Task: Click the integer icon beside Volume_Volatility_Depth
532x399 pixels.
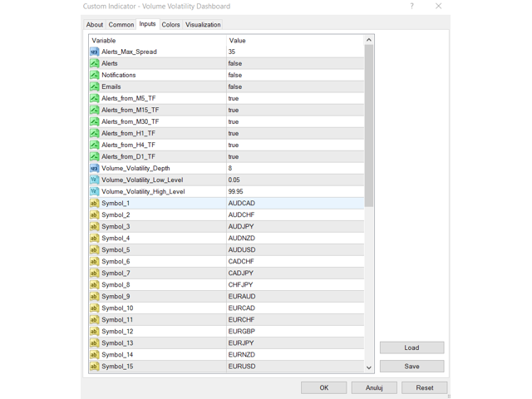Action: [x=94, y=168]
